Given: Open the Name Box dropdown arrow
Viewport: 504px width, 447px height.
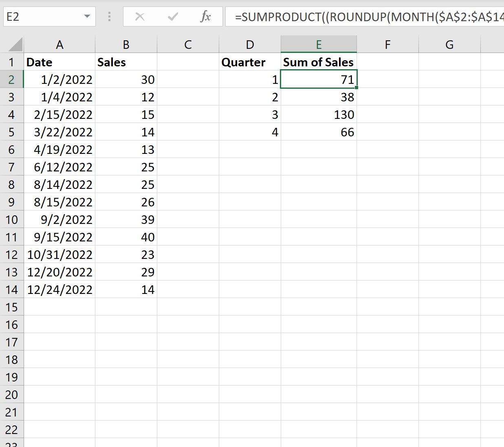Looking at the screenshot, I should point(86,17).
